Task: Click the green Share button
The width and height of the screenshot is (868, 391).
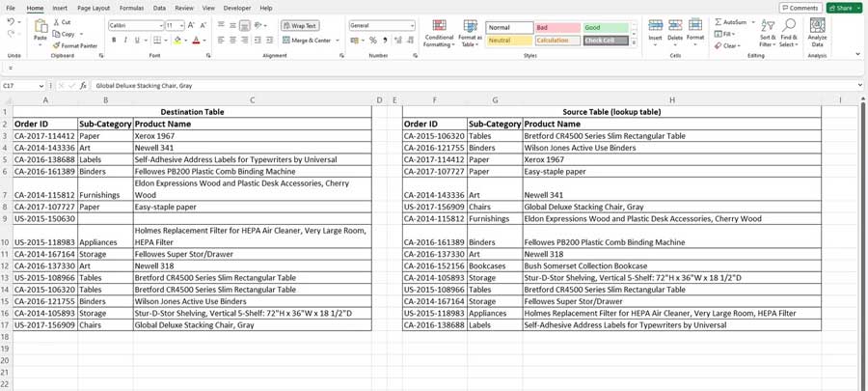Action: click(x=845, y=9)
